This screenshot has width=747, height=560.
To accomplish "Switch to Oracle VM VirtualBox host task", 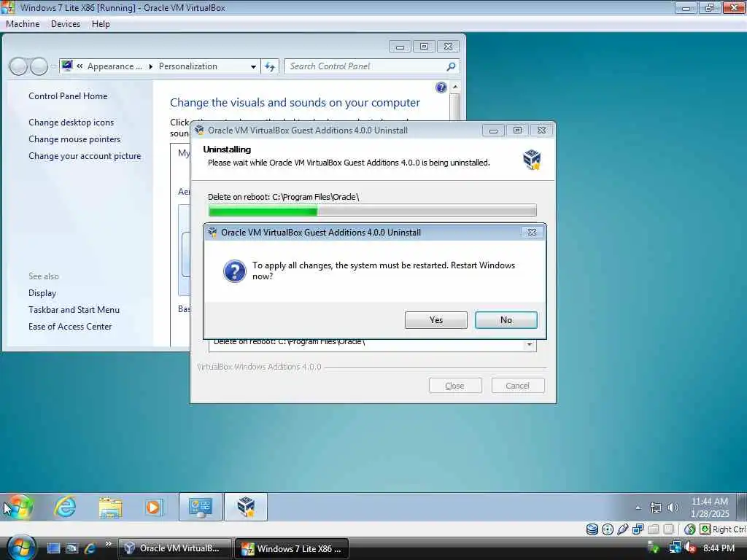I will (174, 548).
